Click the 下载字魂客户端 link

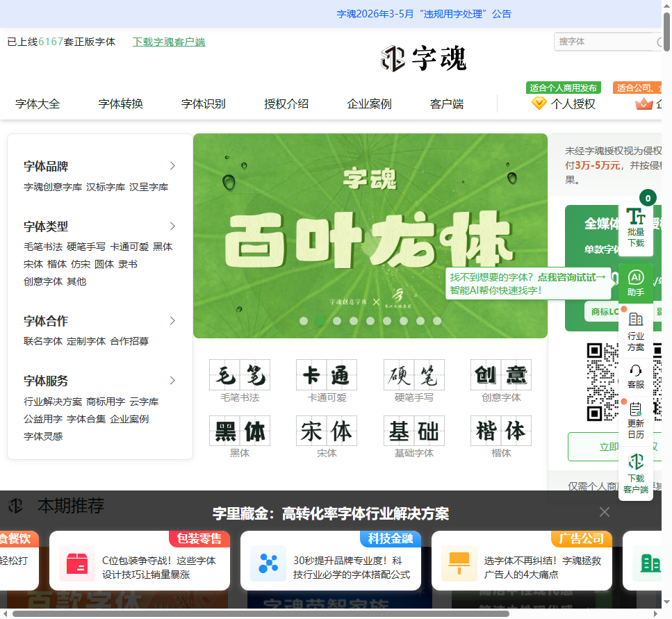coord(169,42)
